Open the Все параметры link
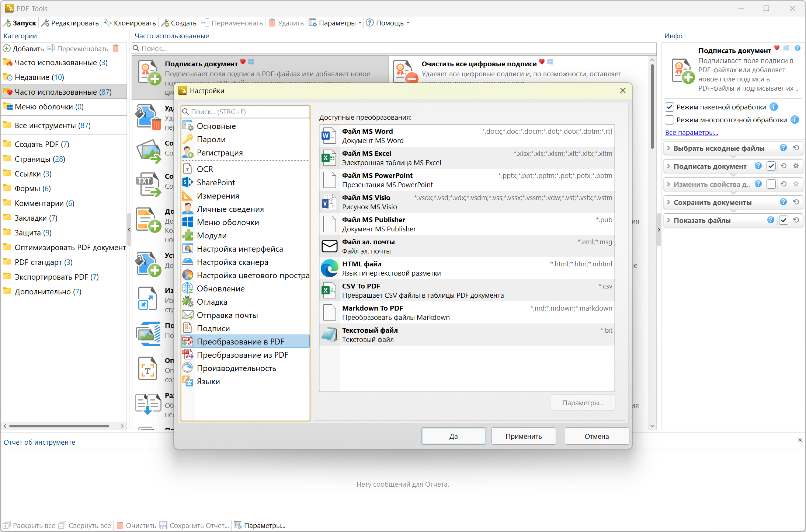The image size is (806, 532). point(691,133)
